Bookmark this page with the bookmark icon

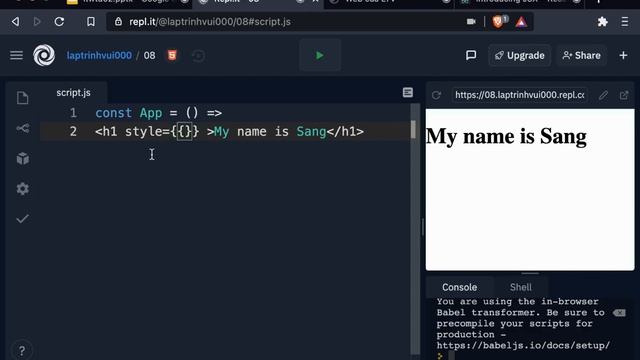91,22
